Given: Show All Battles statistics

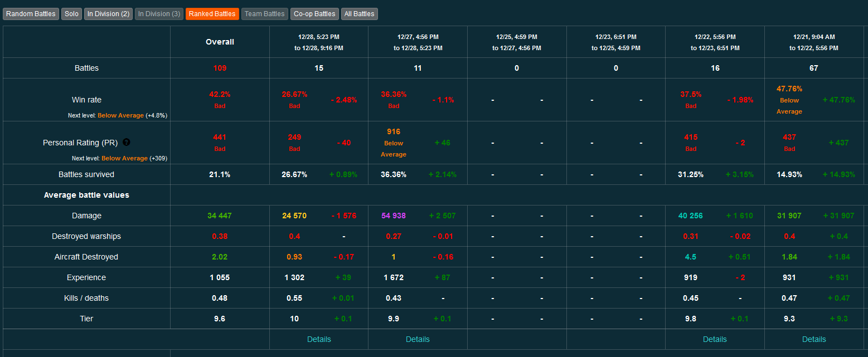Looking at the screenshot, I should coord(360,14).
